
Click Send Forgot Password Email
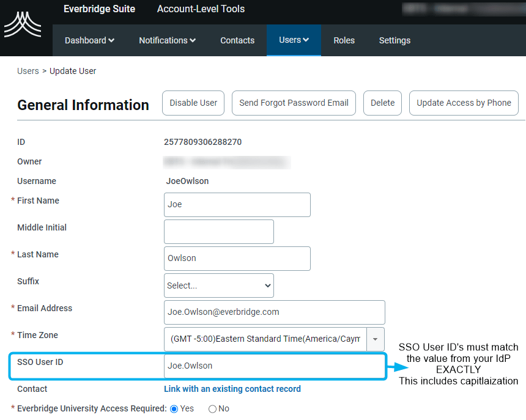294,103
